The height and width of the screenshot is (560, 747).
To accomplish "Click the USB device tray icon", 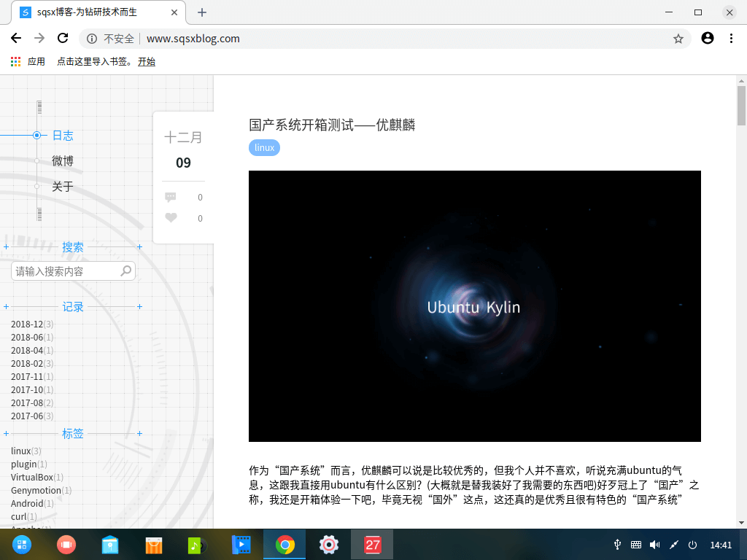I will tap(617, 545).
